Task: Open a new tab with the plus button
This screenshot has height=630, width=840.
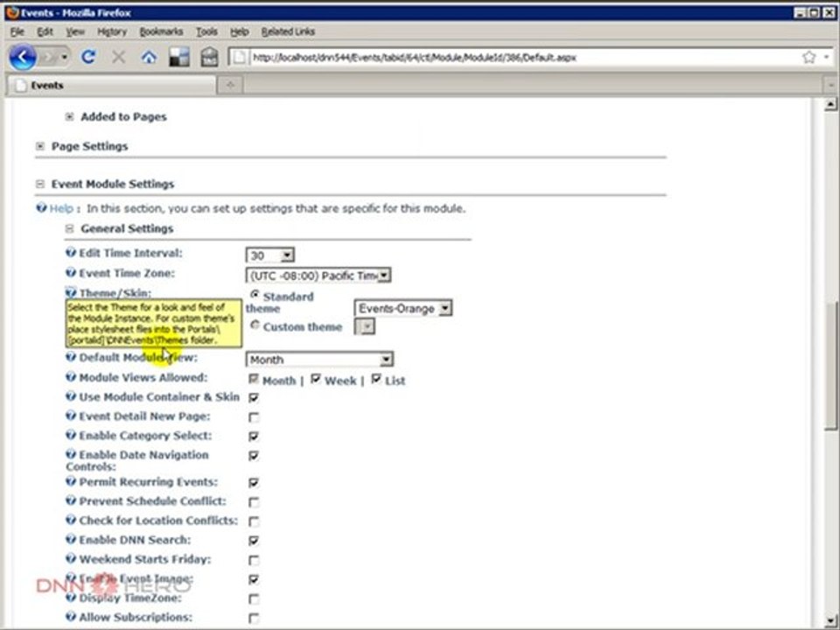Action: click(230, 85)
